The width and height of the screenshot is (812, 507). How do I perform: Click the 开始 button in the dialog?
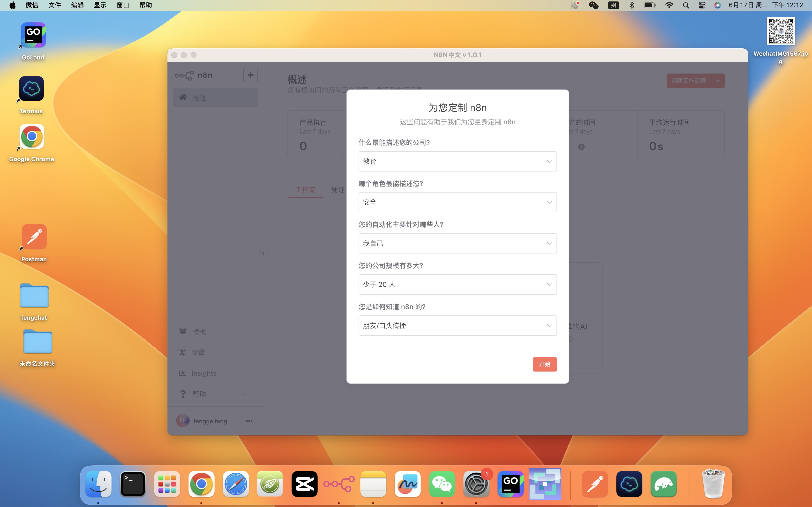[x=545, y=364]
